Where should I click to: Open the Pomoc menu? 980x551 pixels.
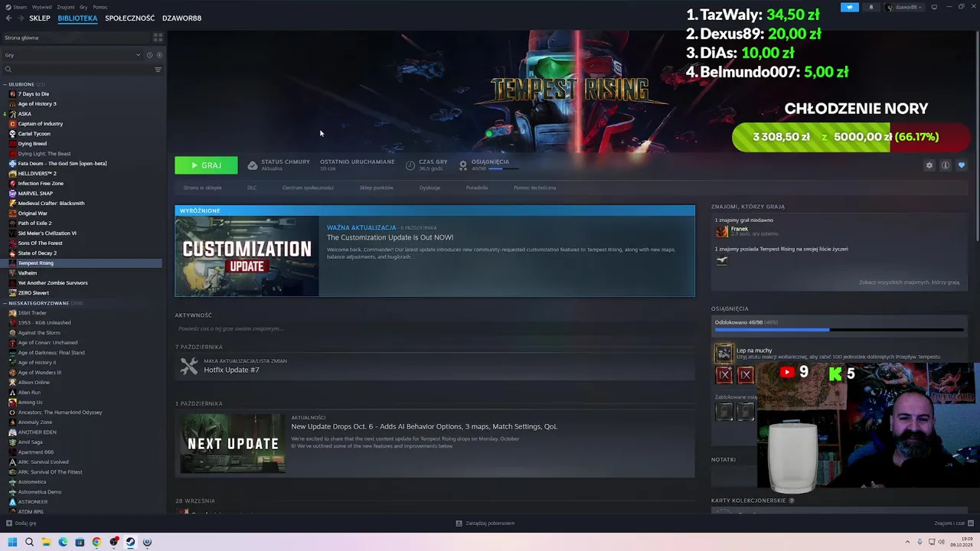click(100, 7)
